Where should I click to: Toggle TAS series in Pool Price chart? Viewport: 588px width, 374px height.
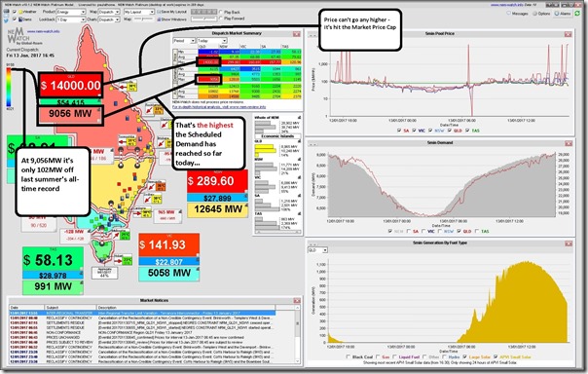(x=467, y=131)
